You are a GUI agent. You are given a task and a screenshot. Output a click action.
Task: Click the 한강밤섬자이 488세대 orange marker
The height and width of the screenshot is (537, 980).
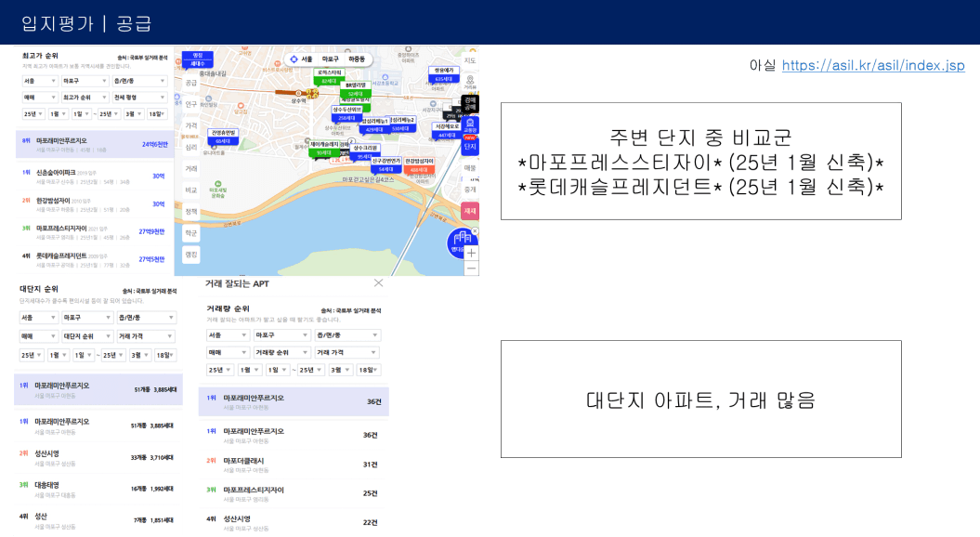pos(419,165)
